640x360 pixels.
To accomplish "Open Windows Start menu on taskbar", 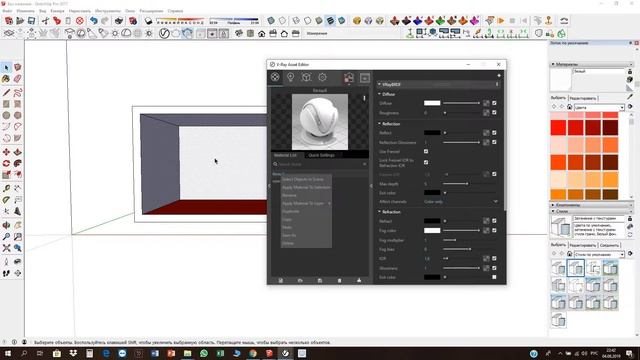I will click(7, 353).
